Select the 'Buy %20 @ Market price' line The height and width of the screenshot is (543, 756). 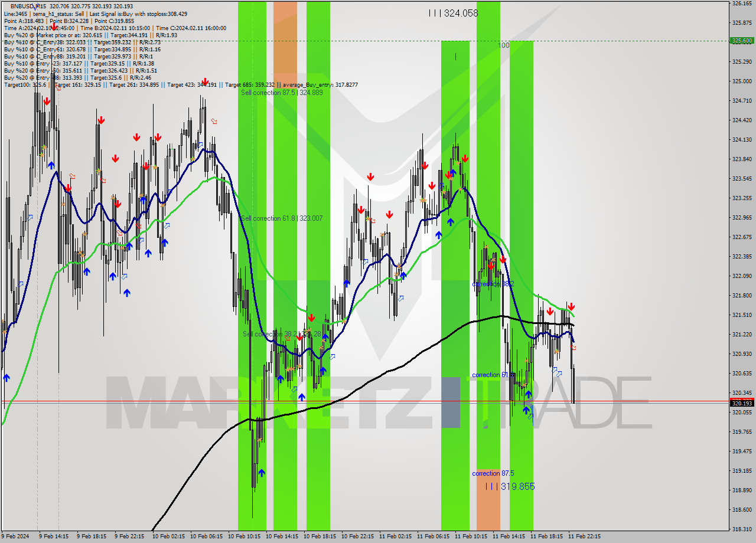pos(90,35)
